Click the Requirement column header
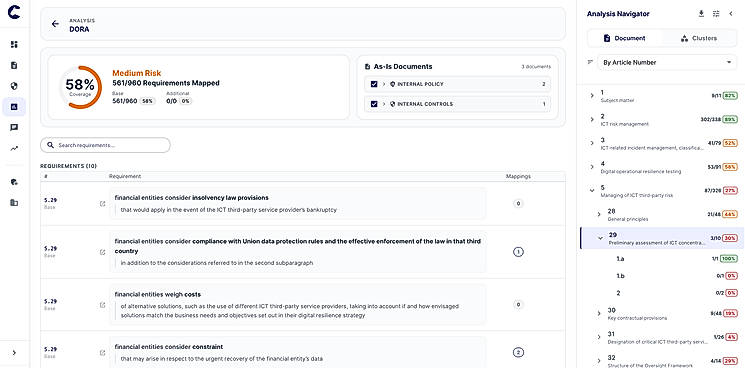This screenshot has height=368, width=745. [x=125, y=176]
